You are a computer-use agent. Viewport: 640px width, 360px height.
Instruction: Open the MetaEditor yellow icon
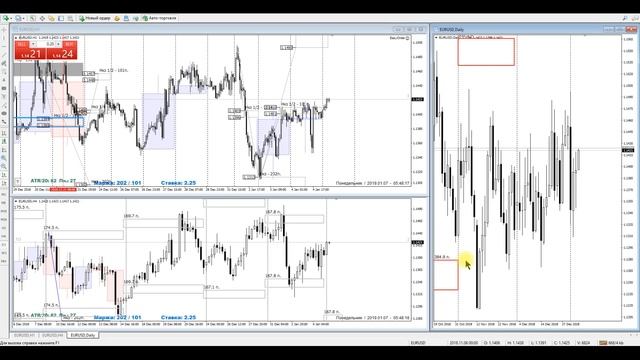[117, 18]
